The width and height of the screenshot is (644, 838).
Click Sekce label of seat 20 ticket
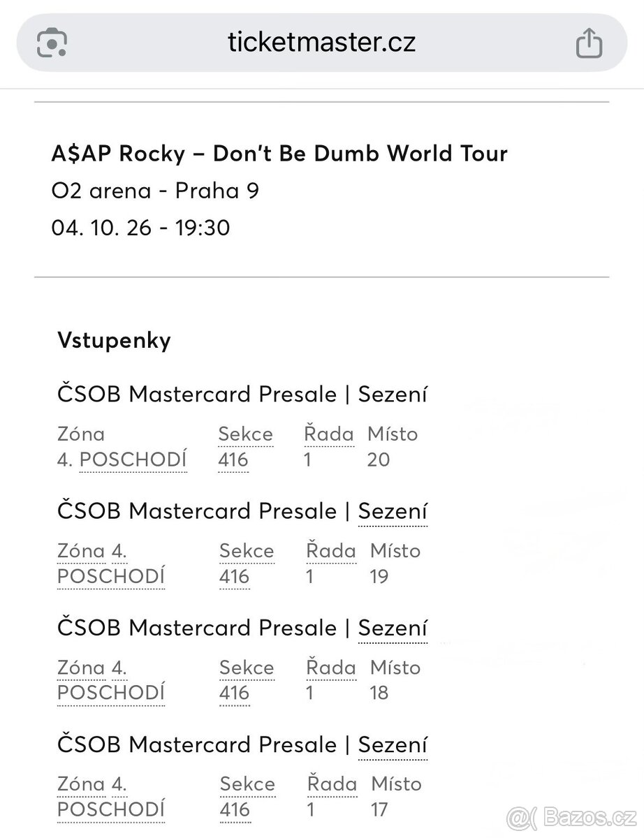click(245, 434)
